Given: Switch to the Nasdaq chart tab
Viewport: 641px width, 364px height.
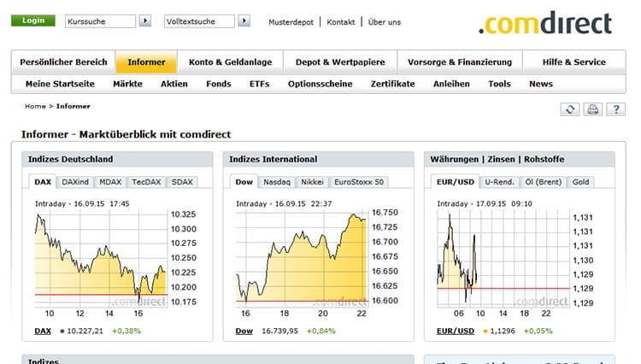Looking at the screenshot, I should click(277, 182).
